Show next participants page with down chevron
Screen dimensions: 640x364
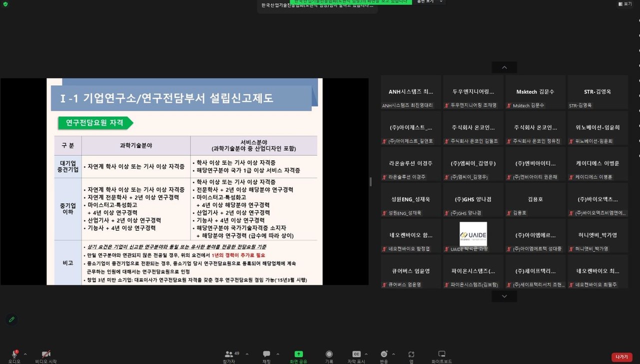(504, 296)
